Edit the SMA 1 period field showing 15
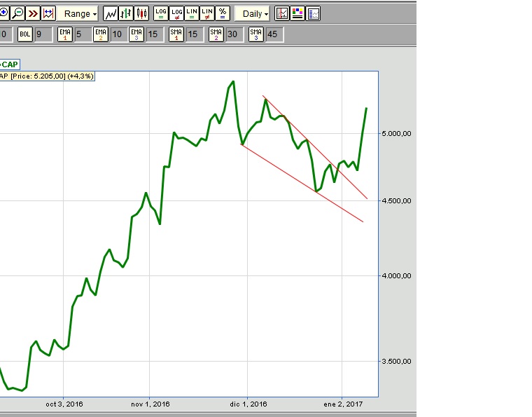This screenshot has height=417, width=532. point(195,34)
